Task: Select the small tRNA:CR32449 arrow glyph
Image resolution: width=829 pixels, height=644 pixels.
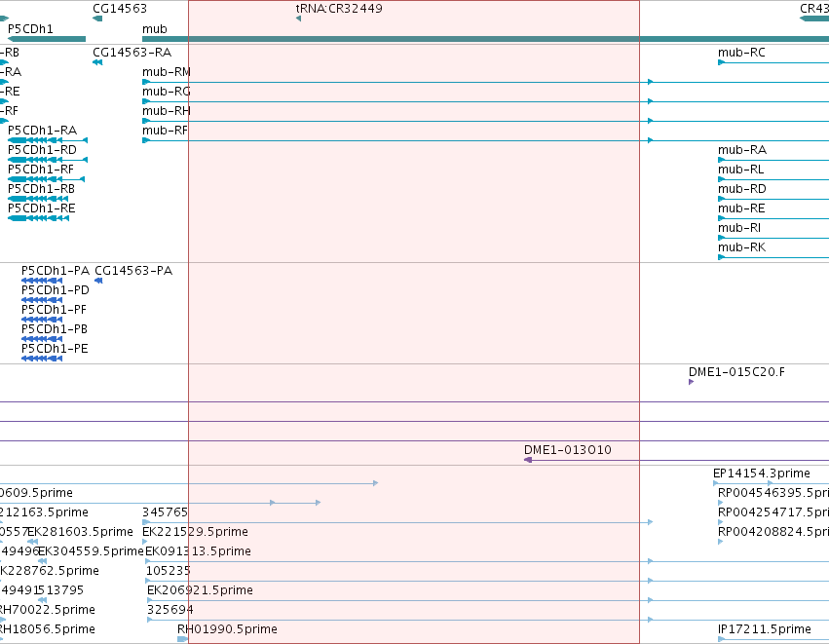Action: pos(298,19)
